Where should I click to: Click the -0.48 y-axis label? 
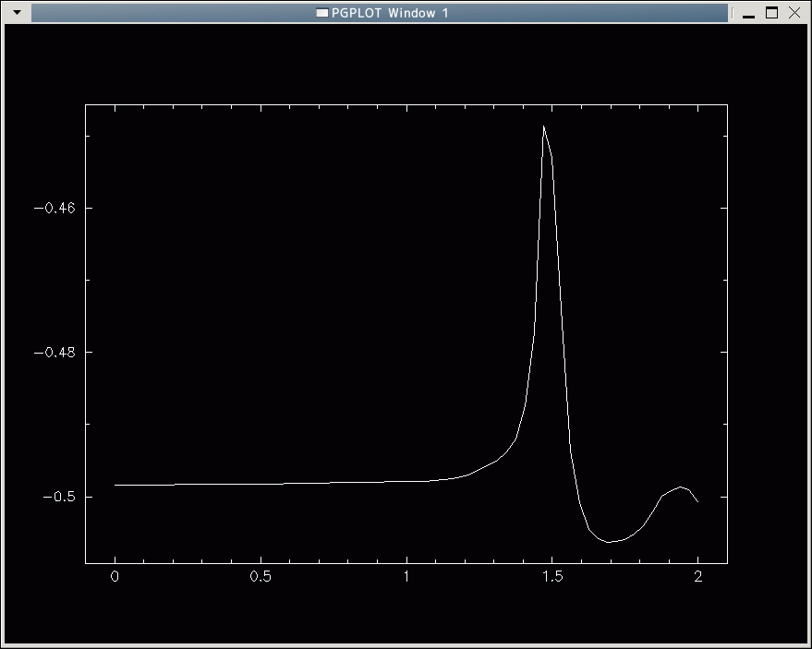tap(55, 353)
